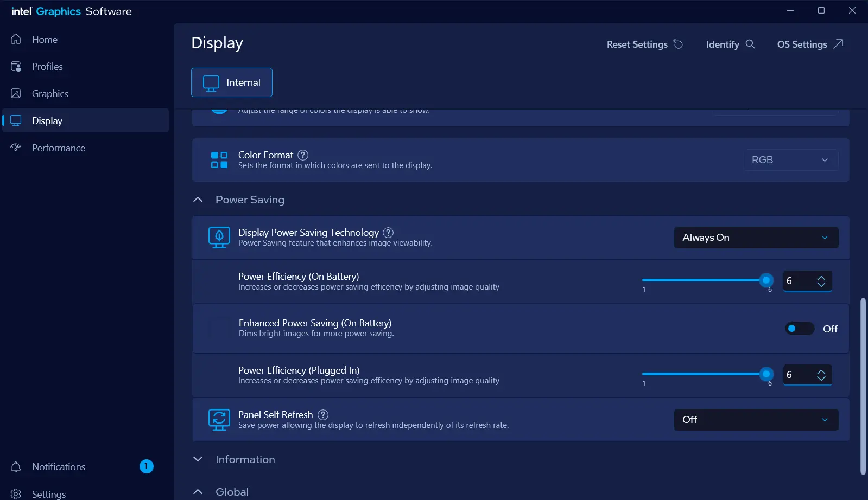
Task: Open Profiles in sidebar
Action: [86, 66]
